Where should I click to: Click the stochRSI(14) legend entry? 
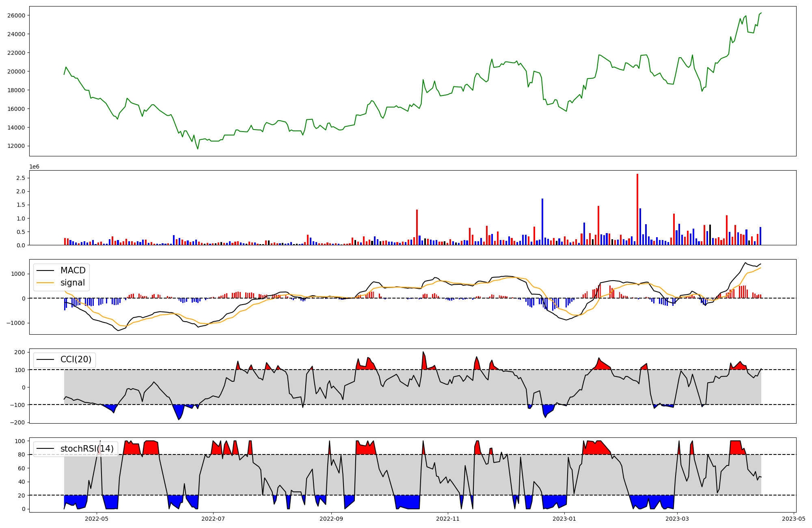click(87, 449)
